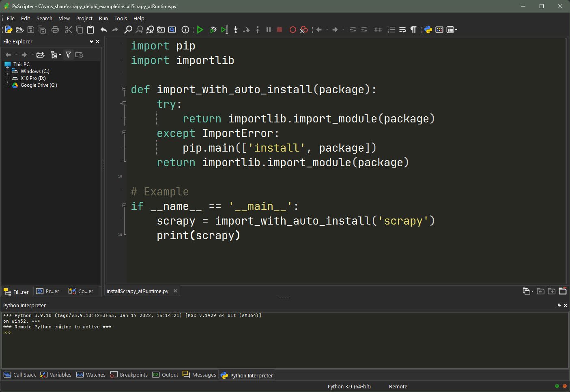Viewport: 570px width, 392px height.
Task: Click the Paste clipboard icon
Action: pos(90,30)
